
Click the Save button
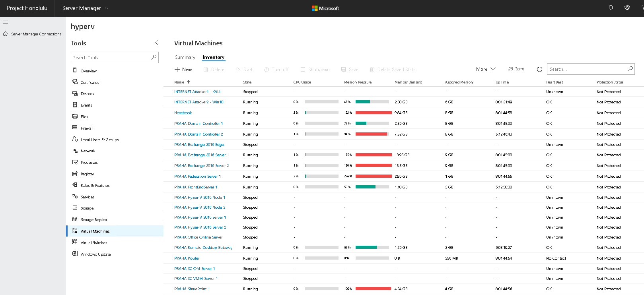coord(350,69)
